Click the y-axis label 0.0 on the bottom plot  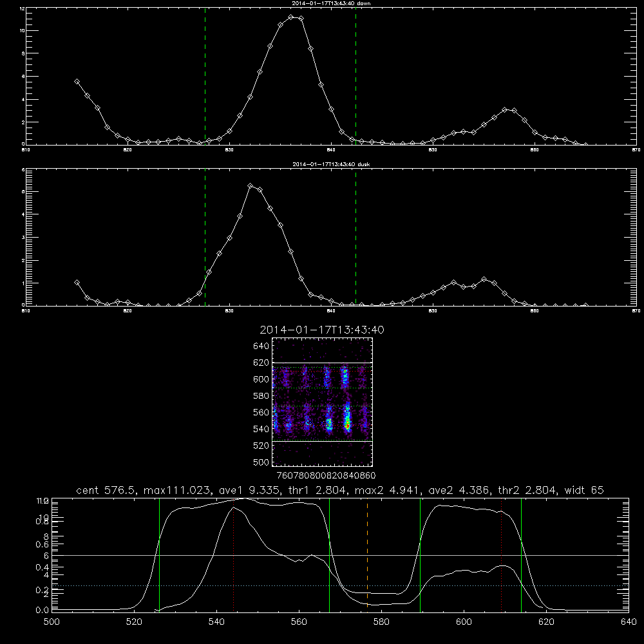click(x=42, y=611)
